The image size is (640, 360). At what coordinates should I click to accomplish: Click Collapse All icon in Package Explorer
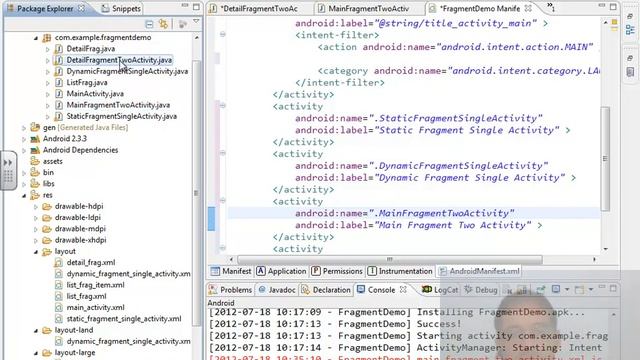[x=149, y=24]
